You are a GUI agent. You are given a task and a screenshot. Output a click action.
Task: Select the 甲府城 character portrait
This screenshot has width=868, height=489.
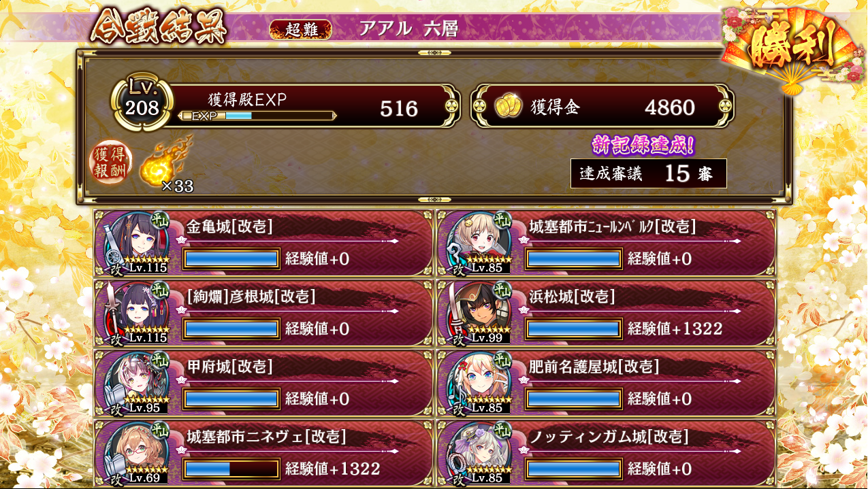point(136,383)
